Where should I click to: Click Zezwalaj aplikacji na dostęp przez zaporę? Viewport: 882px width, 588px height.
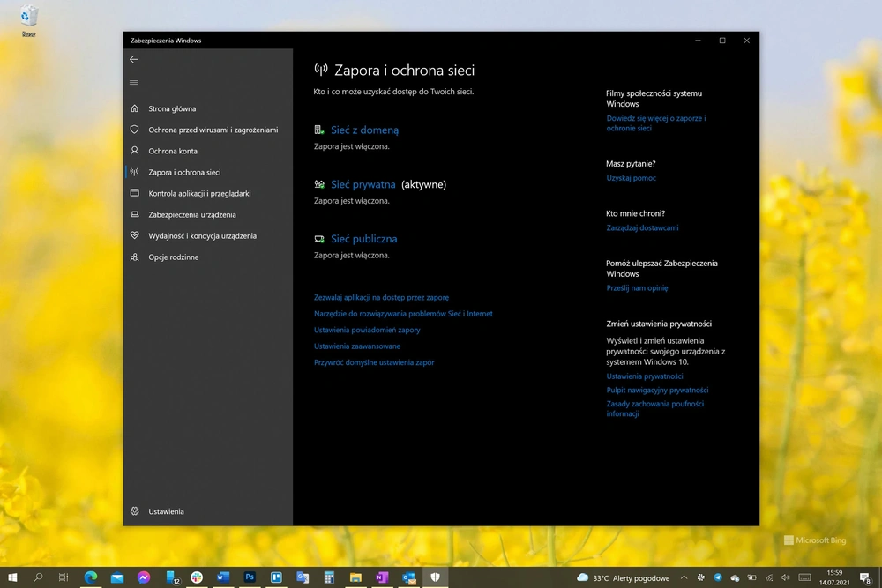point(381,297)
